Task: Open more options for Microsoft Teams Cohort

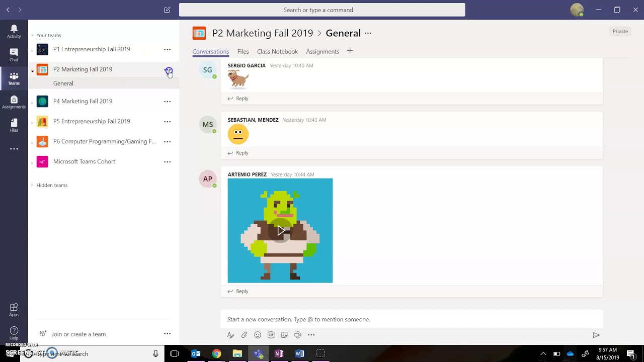Action: (x=167, y=162)
